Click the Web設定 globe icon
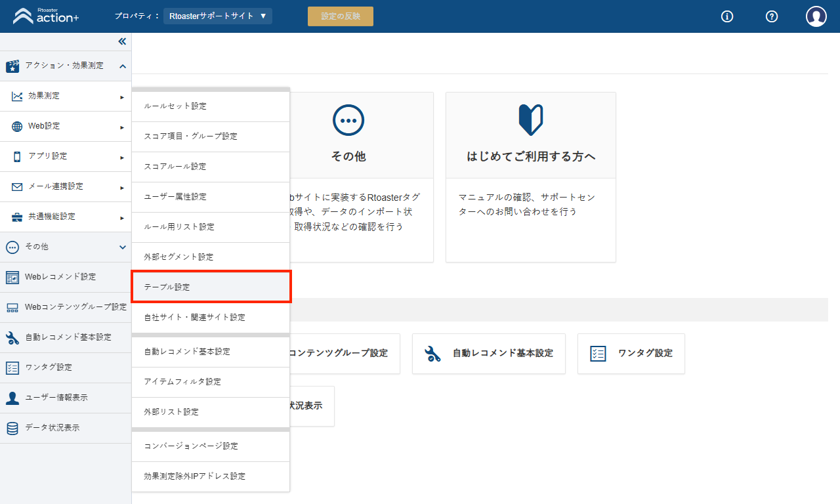This screenshot has height=504, width=840. coord(17,127)
